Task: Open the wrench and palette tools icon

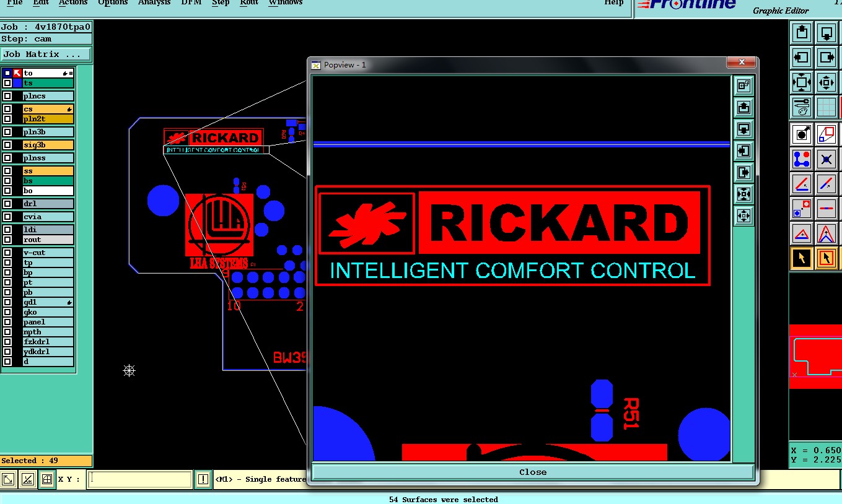Action: (802, 106)
